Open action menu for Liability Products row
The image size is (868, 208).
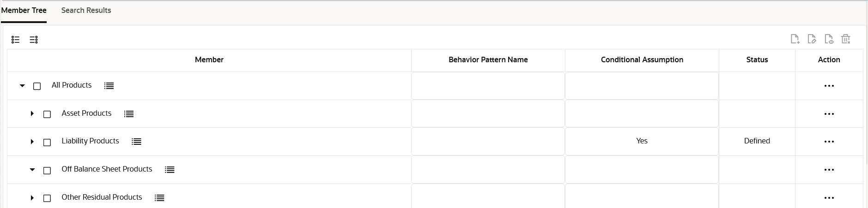click(829, 142)
